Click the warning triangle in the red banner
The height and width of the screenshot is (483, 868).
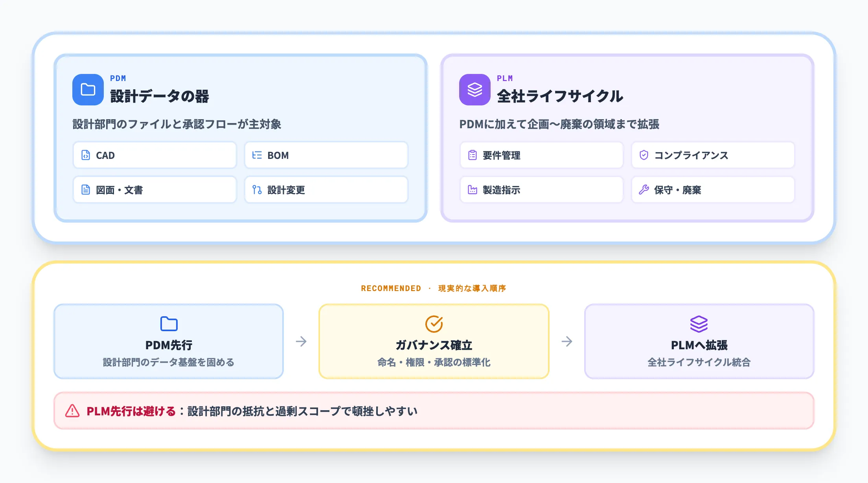[72, 411]
